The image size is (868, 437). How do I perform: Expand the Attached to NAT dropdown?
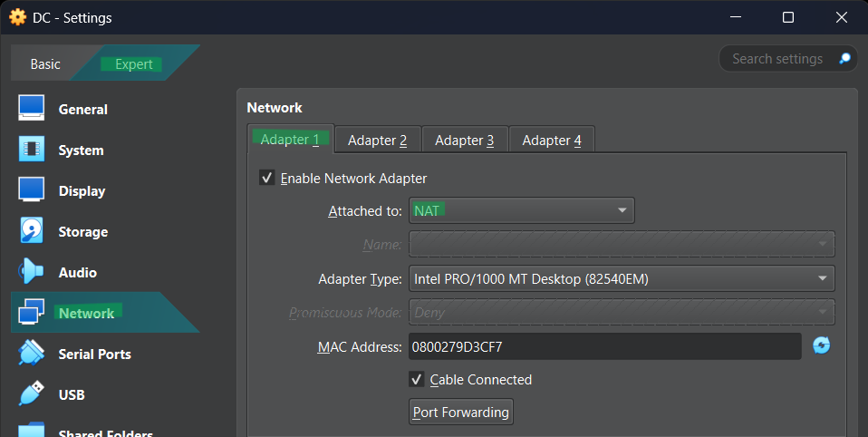tap(522, 210)
